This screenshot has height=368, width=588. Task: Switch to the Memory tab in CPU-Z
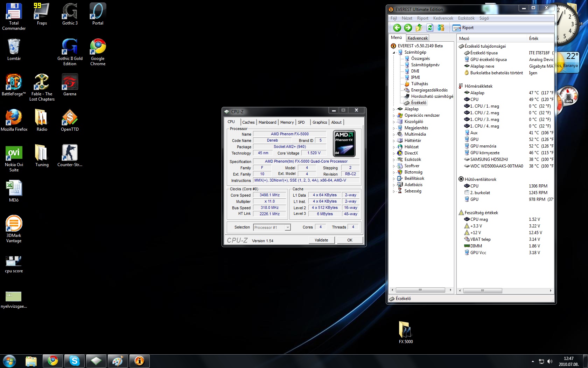tap(287, 122)
